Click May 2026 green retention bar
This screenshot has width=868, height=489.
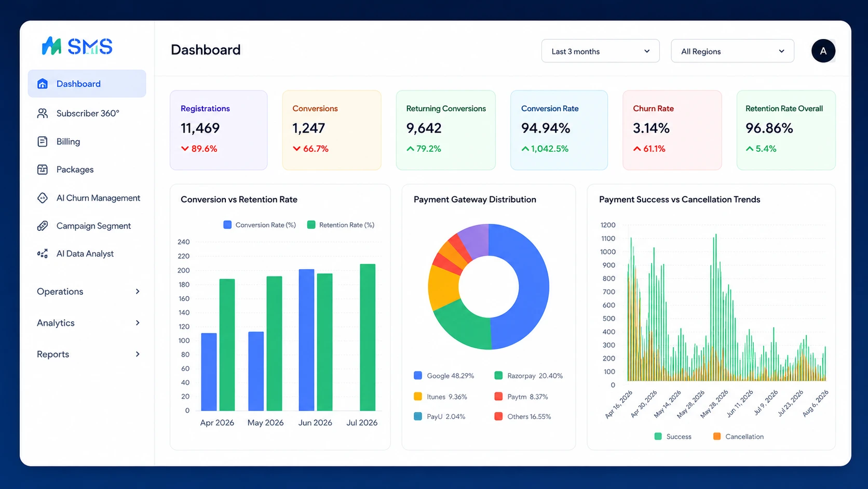(x=274, y=343)
